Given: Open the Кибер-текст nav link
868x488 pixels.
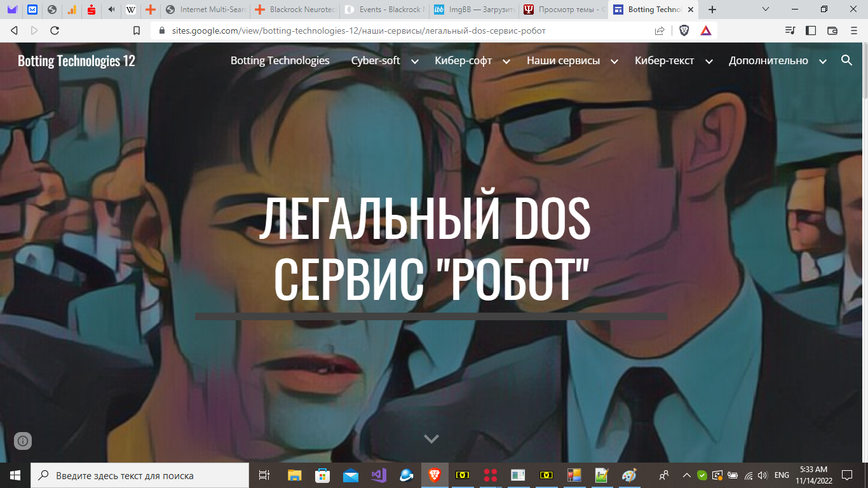Looking at the screenshot, I should pos(665,60).
